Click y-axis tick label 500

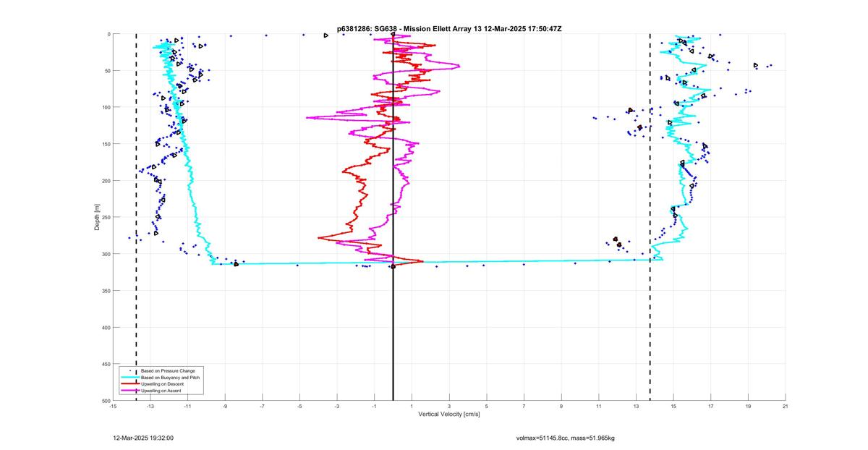coord(106,400)
